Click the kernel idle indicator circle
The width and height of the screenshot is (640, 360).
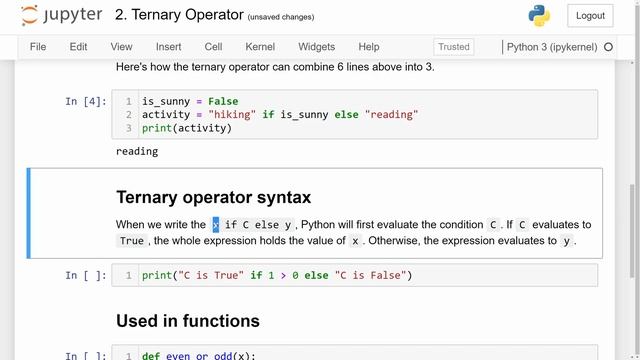pyautogui.click(x=608, y=47)
